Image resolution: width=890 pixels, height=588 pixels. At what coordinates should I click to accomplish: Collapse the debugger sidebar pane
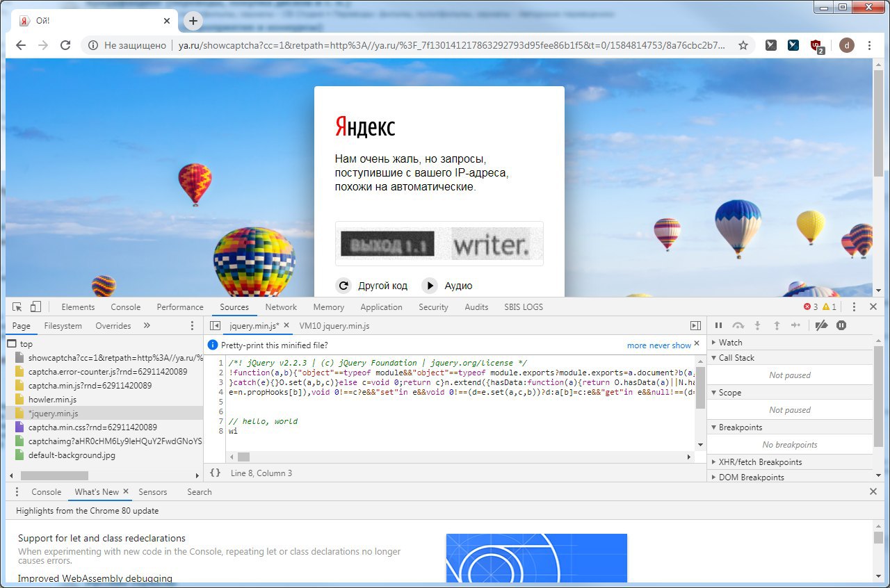[x=695, y=325]
